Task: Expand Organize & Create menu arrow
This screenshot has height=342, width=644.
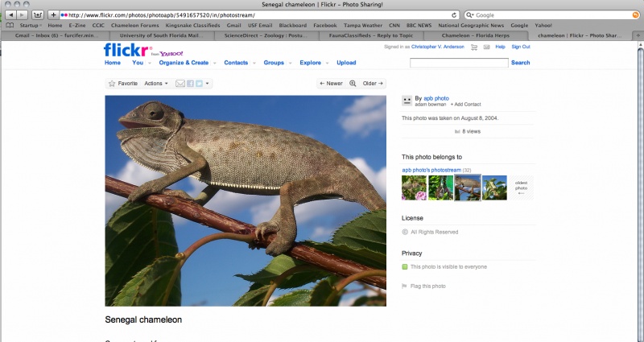Action: tap(213, 64)
